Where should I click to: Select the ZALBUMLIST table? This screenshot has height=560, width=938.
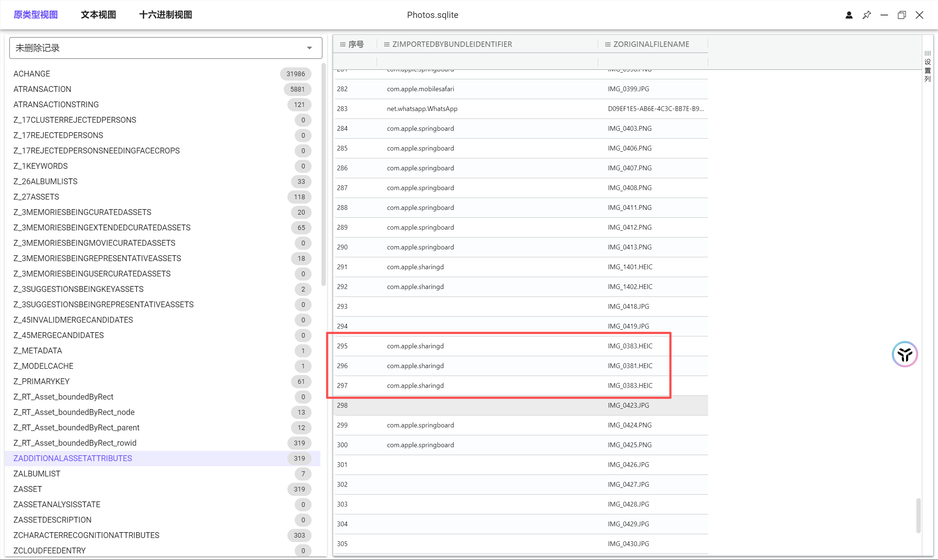pyautogui.click(x=37, y=474)
